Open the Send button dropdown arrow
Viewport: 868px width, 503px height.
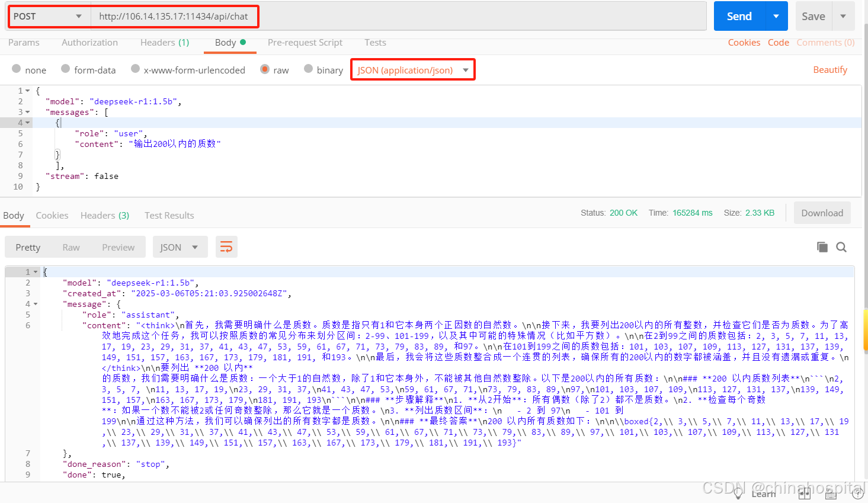[776, 16]
